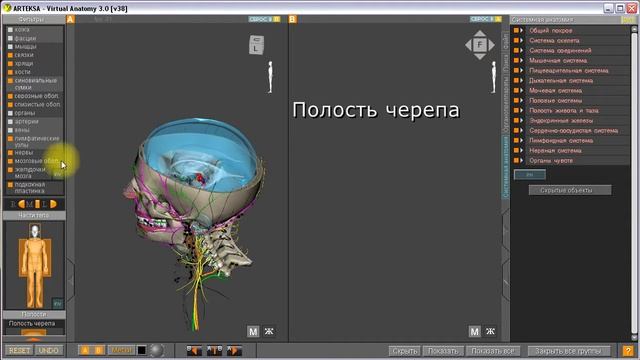Toggle the 'кожа' filter checkbox
The width and height of the screenshot is (640, 360).
tap(10, 30)
